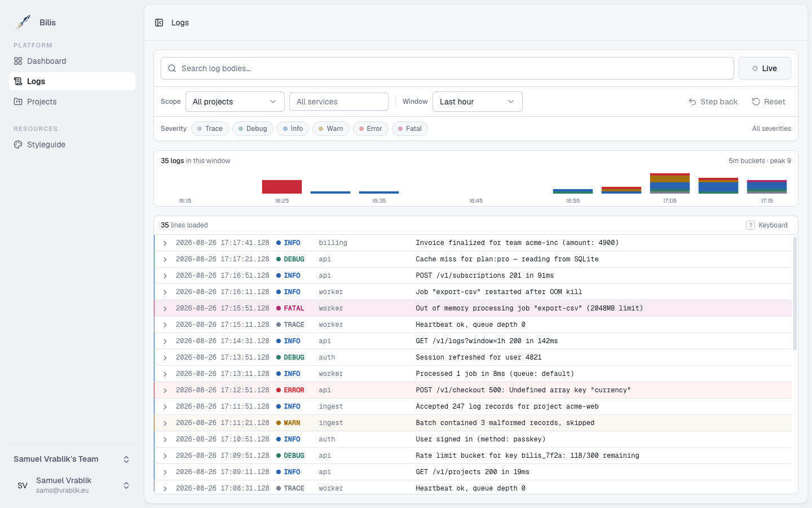Screen dimensions: 812x508
Task: Select Logs in sidebar navigation
Action: [72, 81]
